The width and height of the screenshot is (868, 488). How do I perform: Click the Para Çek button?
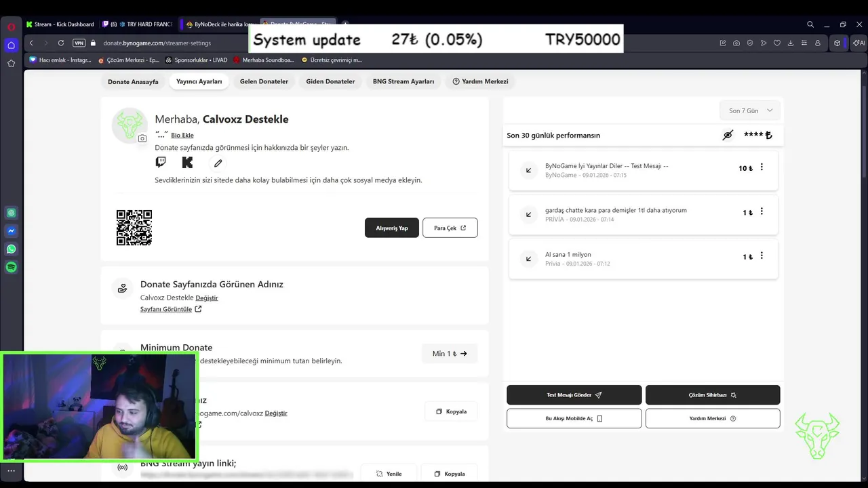tap(450, 228)
